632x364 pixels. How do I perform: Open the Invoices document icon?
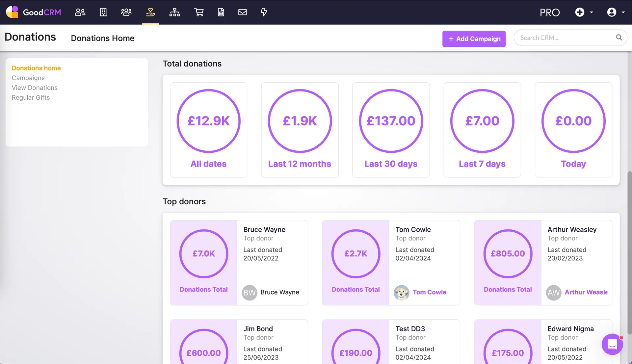pyautogui.click(x=221, y=12)
